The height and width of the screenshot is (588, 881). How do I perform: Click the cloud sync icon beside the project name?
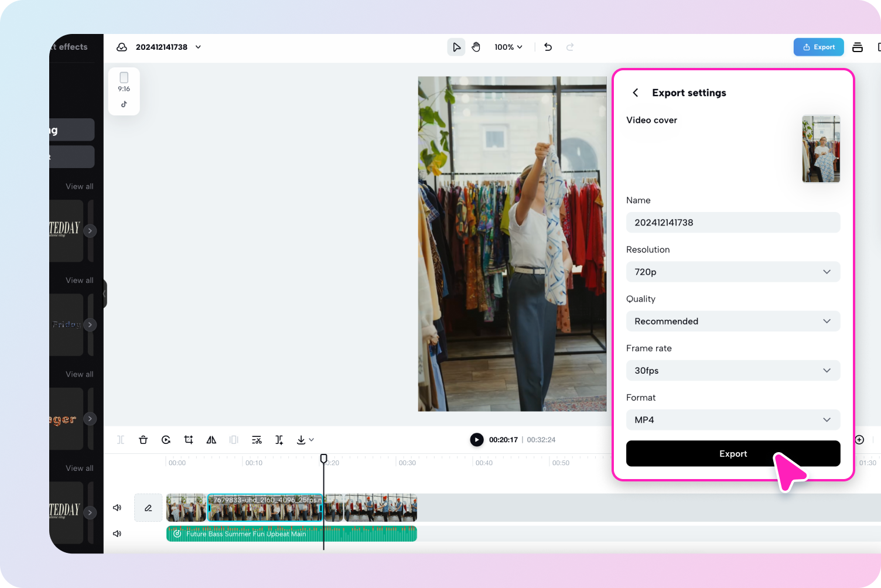coord(121,47)
